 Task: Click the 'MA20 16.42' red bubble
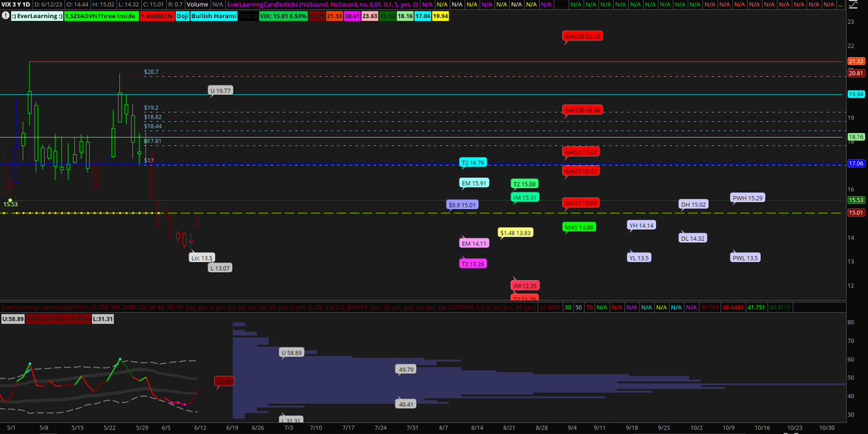pyautogui.click(x=582, y=171)
